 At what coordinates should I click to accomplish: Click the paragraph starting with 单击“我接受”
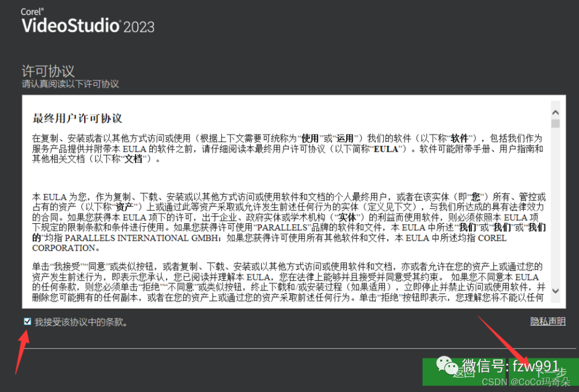(289, 282)
